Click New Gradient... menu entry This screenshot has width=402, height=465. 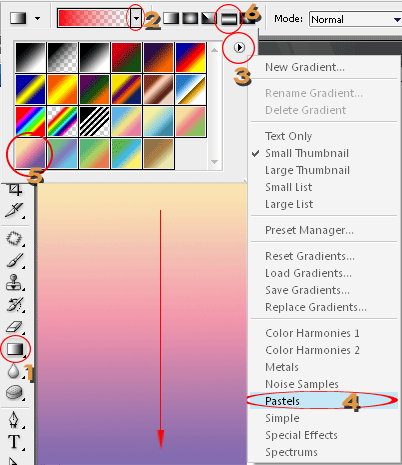coord(305,67)
